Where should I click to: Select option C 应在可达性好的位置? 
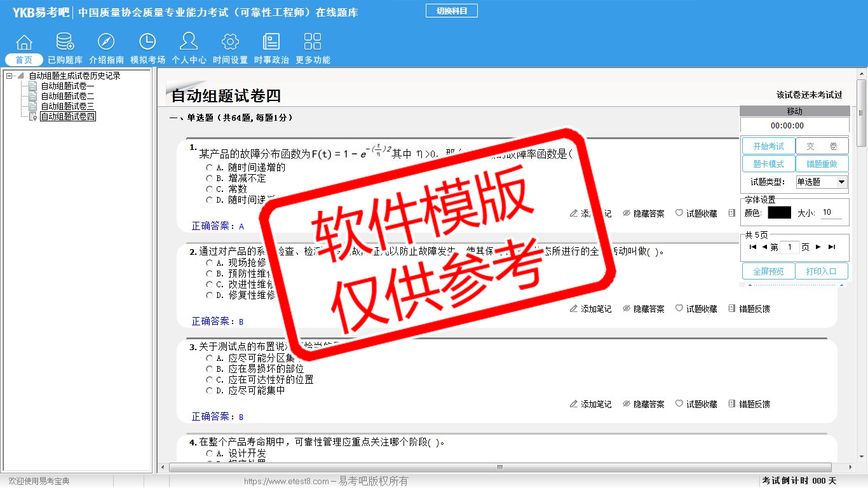[209, 380]
